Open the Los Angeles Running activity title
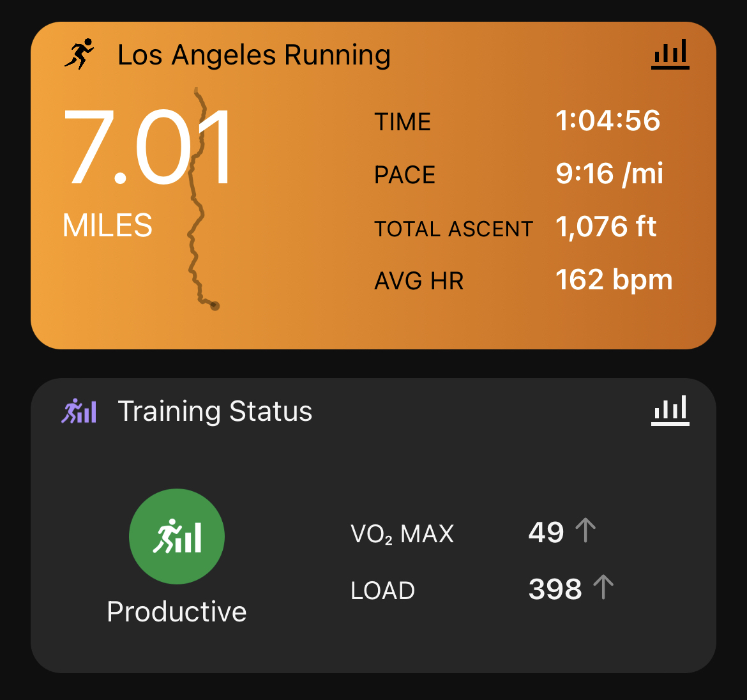747x700 pixels. coord(254,55)
